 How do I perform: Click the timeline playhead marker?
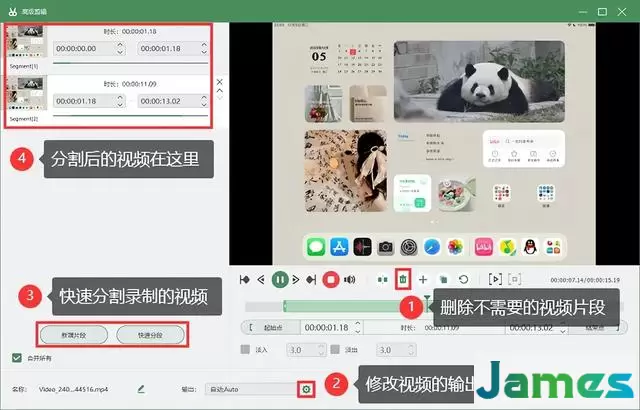tap(427, 300)
